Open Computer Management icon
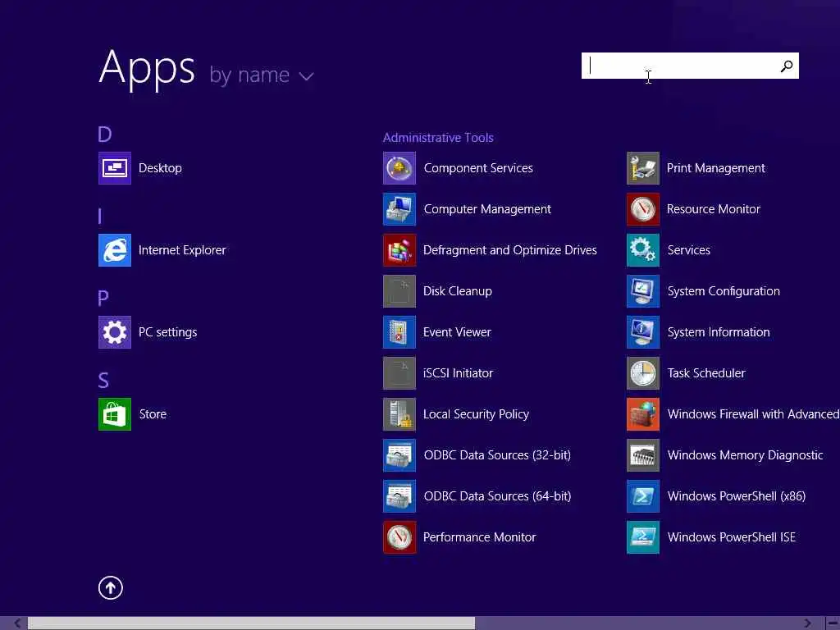 (x=399, y=209)
